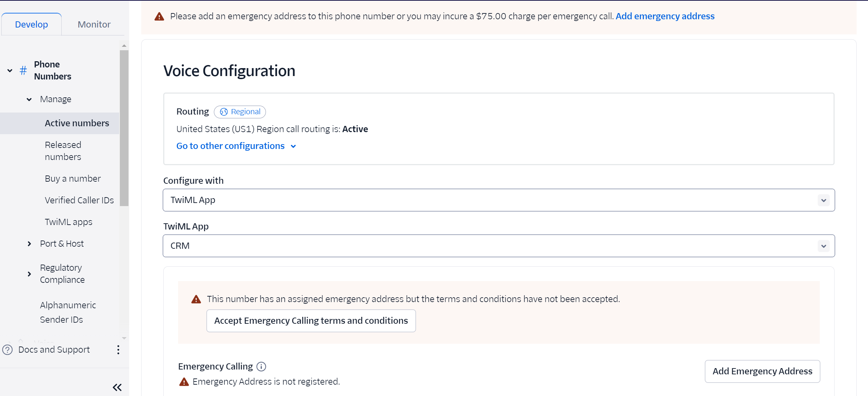The image size is (868, 396).
Task: Click the sidebar vertical scrollbar
Action: (x=124, y=128)
